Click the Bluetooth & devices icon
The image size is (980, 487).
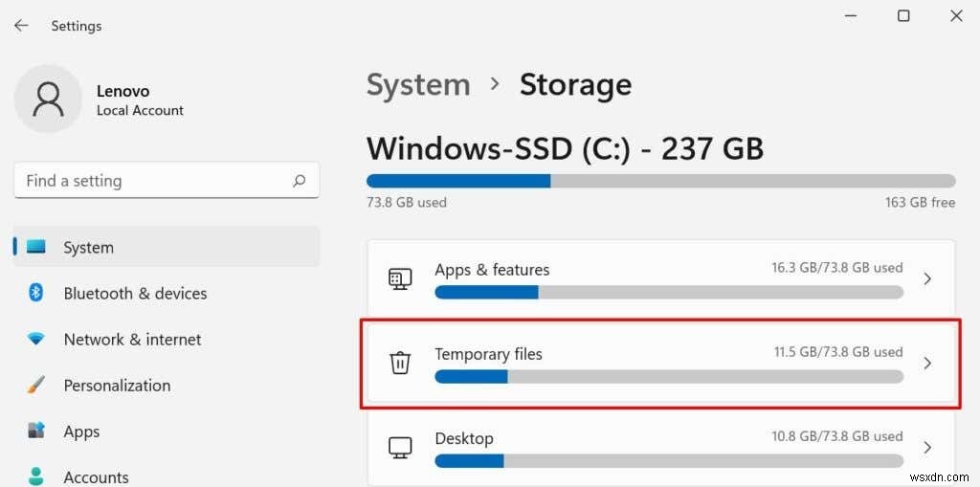[36, 293]
